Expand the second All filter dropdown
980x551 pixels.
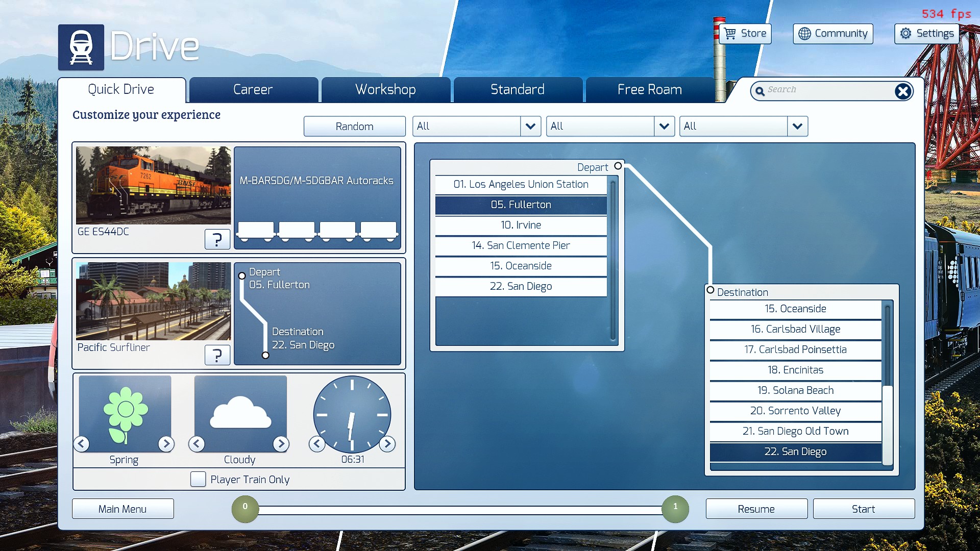coord(664,126)
